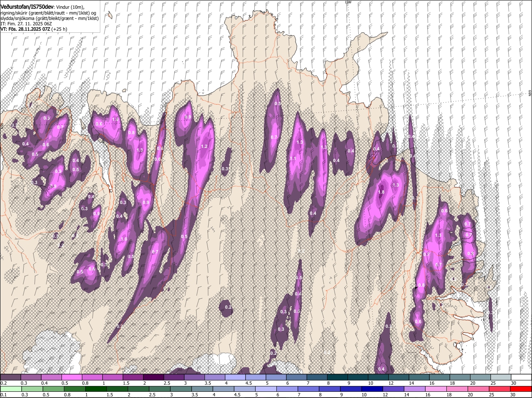
Task: Choose the magenta 1.5 swatch in upper legend row
Action: [133, 377]
